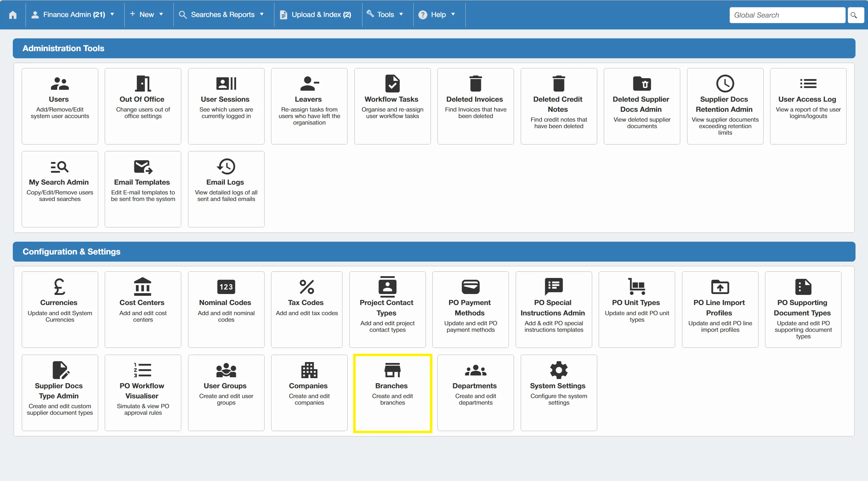This screenshot has height=481, width=868.
Task: Open PO Special Instructions Admin tile title
Action: [553, 308]
